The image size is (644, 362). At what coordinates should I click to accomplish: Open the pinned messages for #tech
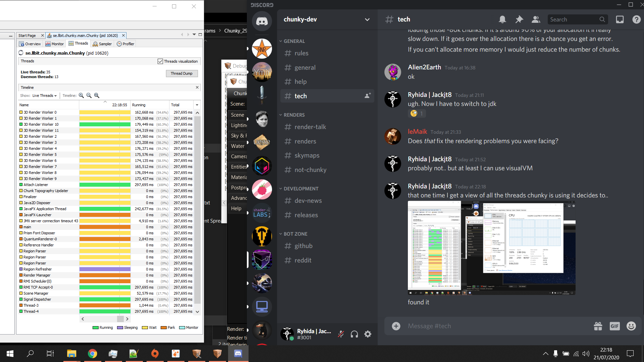519,19
